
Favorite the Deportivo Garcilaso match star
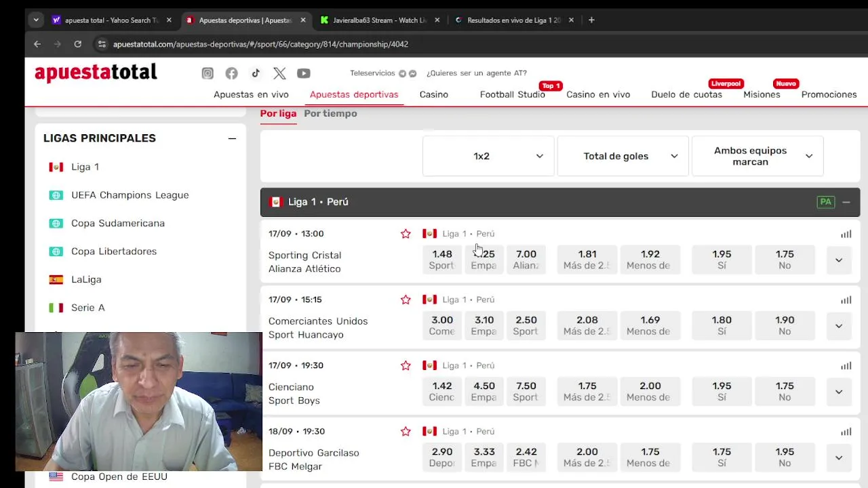coord(406,431)
